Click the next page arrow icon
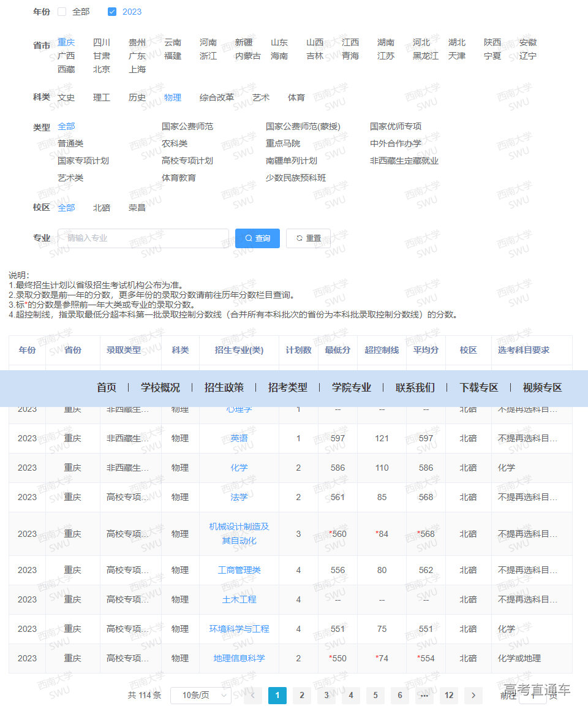Screen dimensions: 588x714 [x=473, y=696]
